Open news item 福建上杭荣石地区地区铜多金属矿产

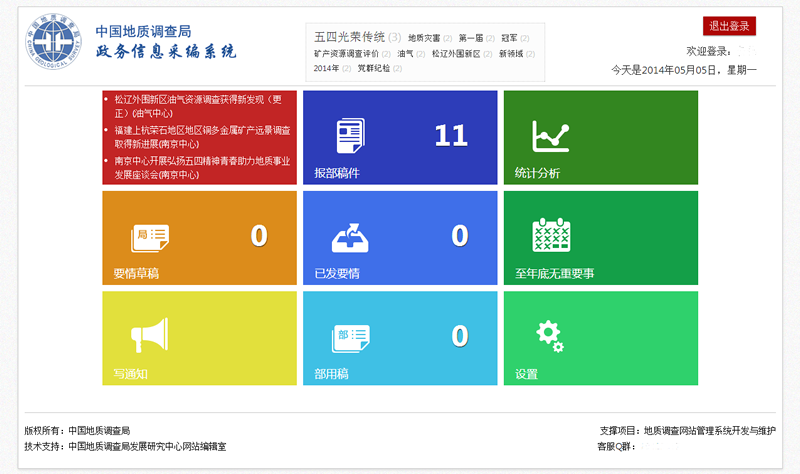pyautogui.click(x=202, y=137)
